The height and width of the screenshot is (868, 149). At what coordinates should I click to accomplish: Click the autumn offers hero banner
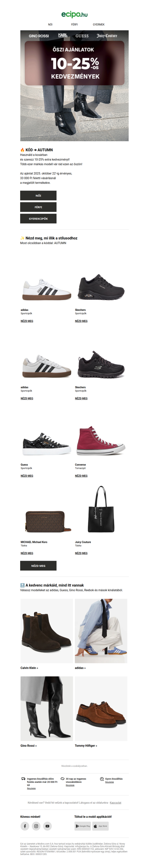coord(74,86)
